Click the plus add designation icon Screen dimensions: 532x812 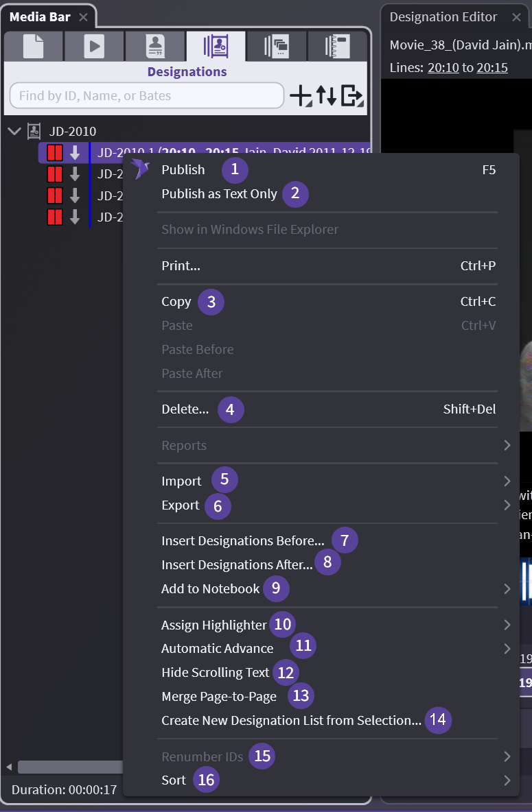[301, 97]
